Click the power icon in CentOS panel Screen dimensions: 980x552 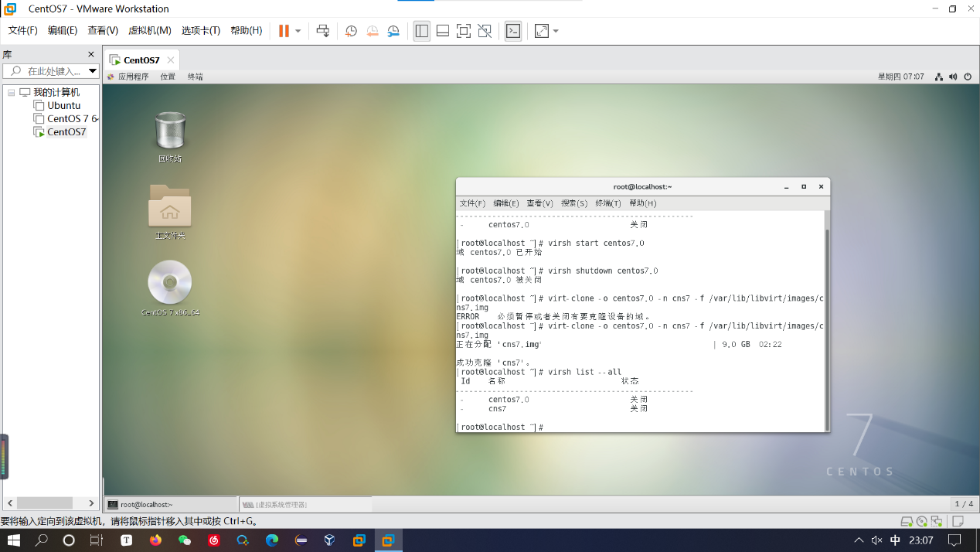click(967, 77)
